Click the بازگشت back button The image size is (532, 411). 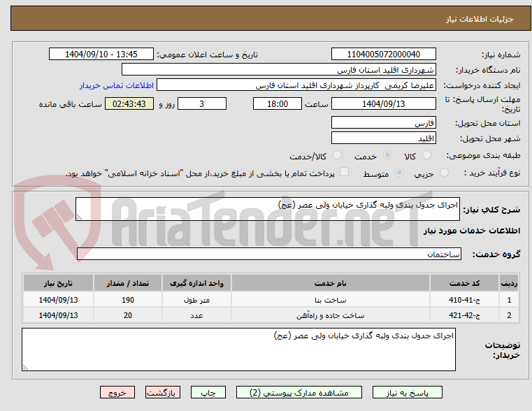162,392
